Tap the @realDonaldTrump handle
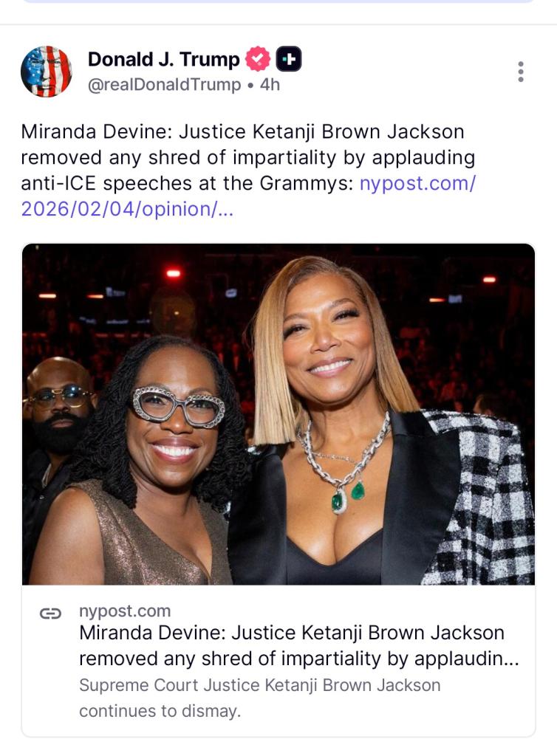This screenshot has width=557, height=756. coord(165,85)
